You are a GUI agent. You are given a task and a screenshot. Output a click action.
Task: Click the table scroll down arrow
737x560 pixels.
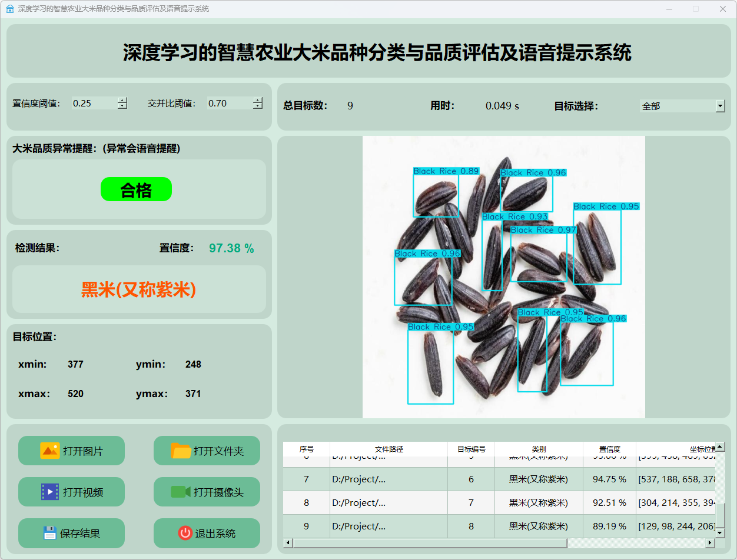click(720, 532)
